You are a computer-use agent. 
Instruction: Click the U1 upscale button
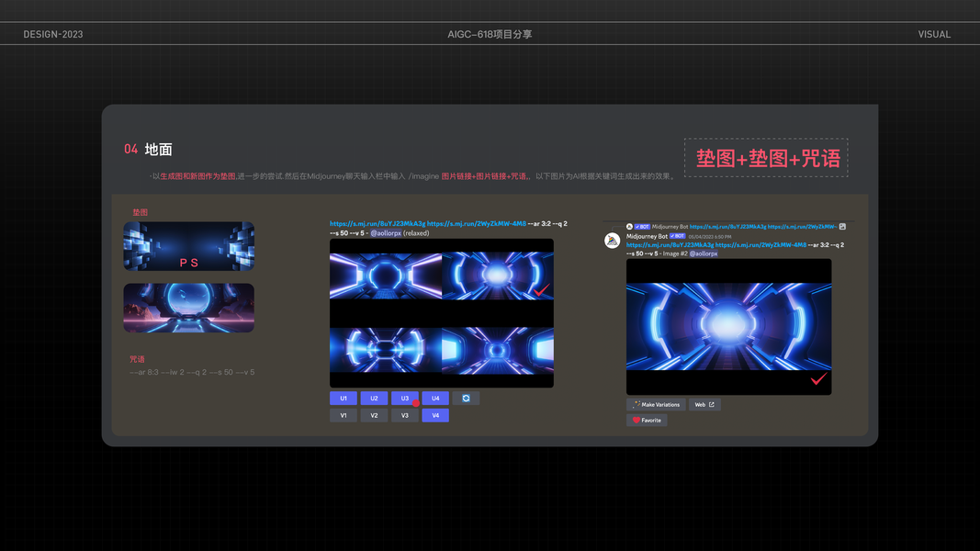click(344, 398)
